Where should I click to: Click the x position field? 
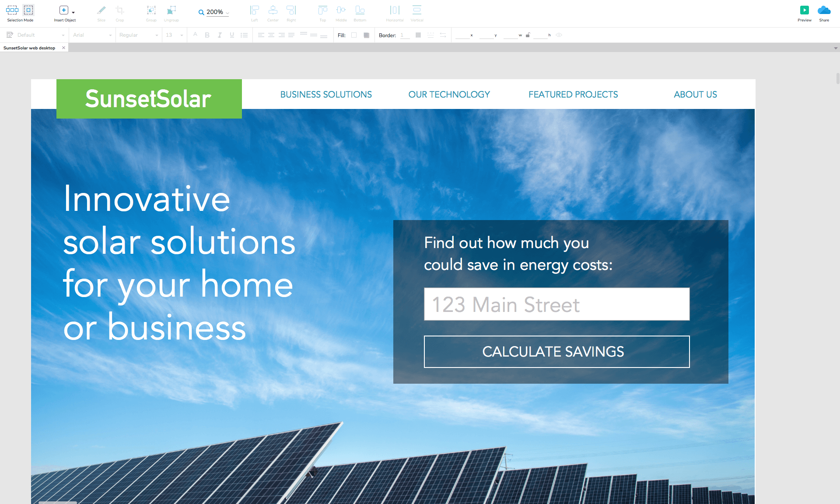click(x=462, y=35)
